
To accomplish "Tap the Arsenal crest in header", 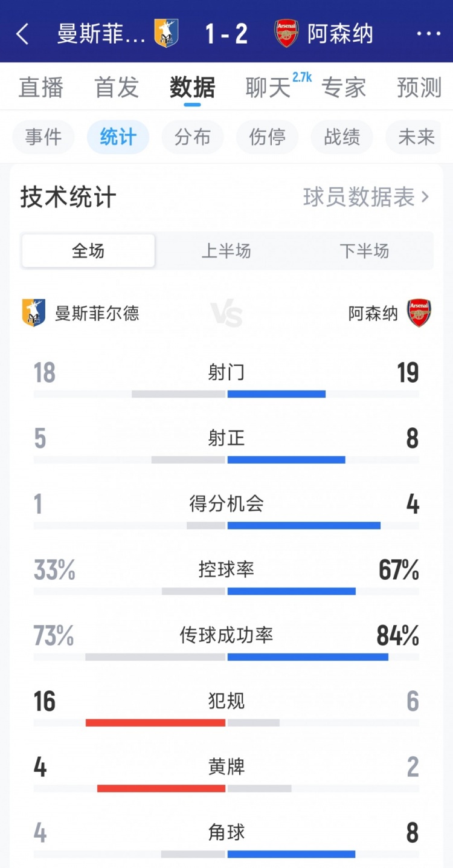I will point(286,33).
